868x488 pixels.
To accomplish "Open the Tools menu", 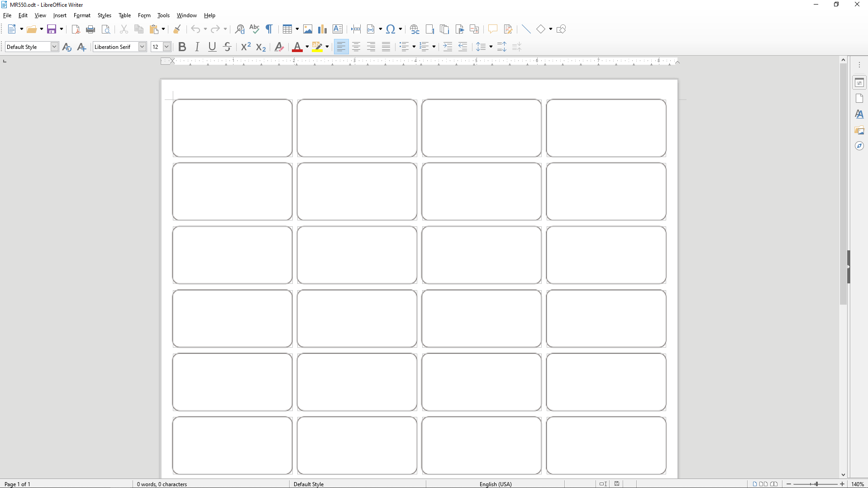I will point(163,15).
